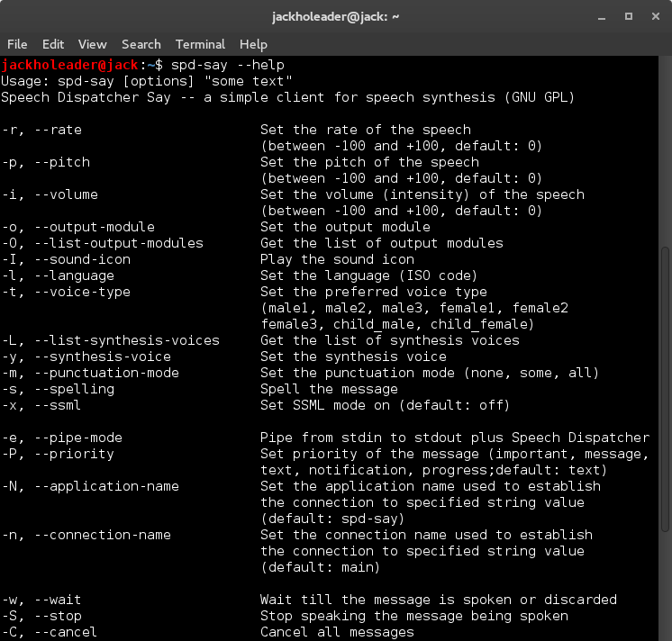Click the -P, --priority option

click(58, 454)
